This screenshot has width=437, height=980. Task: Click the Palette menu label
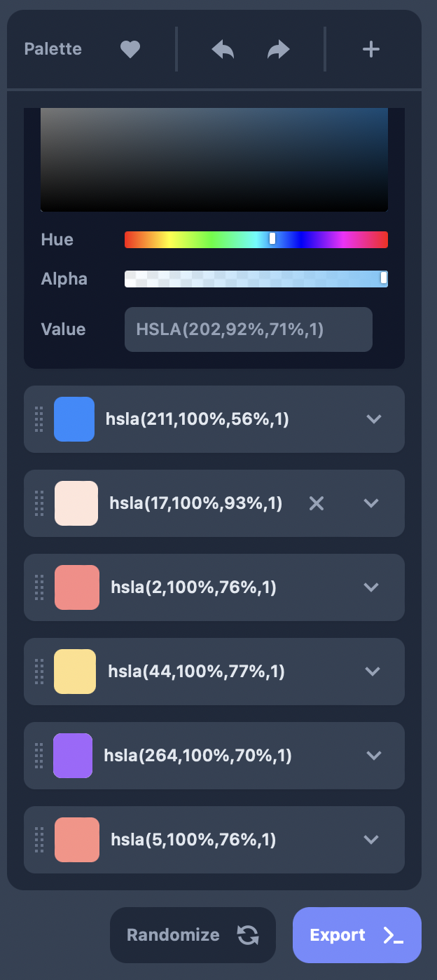click(x=53, y=49)
